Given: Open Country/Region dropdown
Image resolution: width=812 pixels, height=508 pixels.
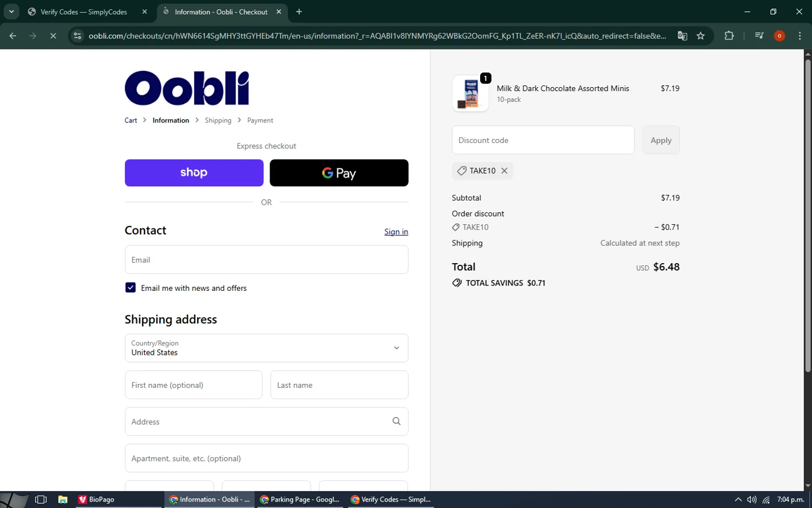Looking at the screenshot, I should click(266, 348).
